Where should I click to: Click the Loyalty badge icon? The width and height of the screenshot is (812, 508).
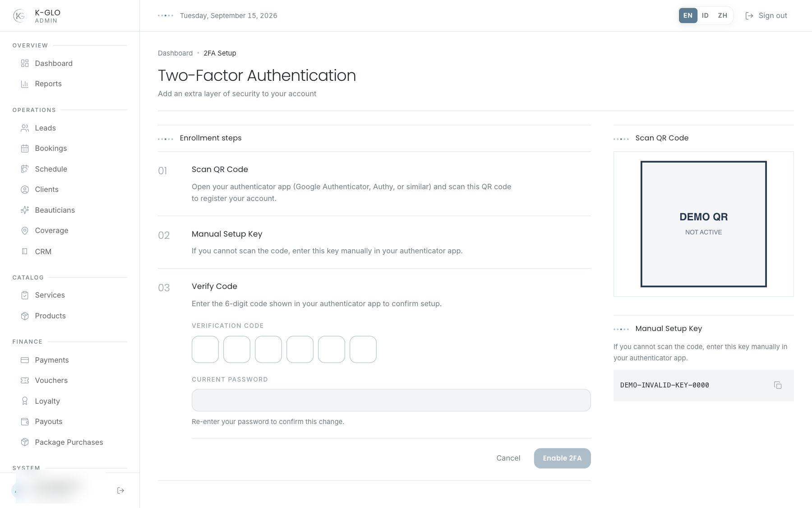tap(25, 401)
